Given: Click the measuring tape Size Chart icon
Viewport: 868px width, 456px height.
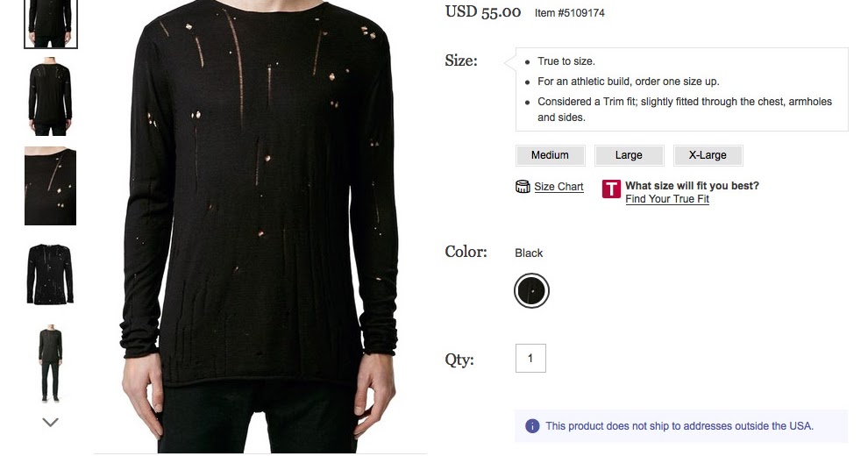Looking at the screenshot, I should [523, 187].
